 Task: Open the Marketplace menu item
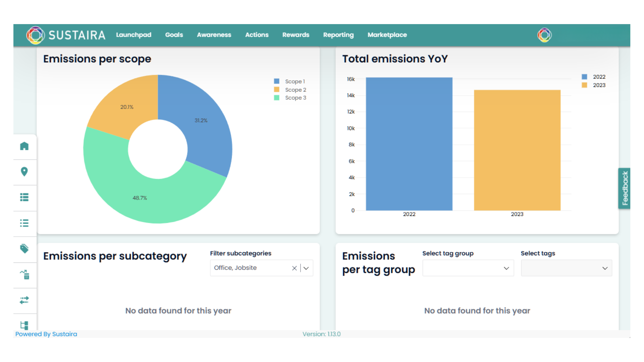(387, 35)
